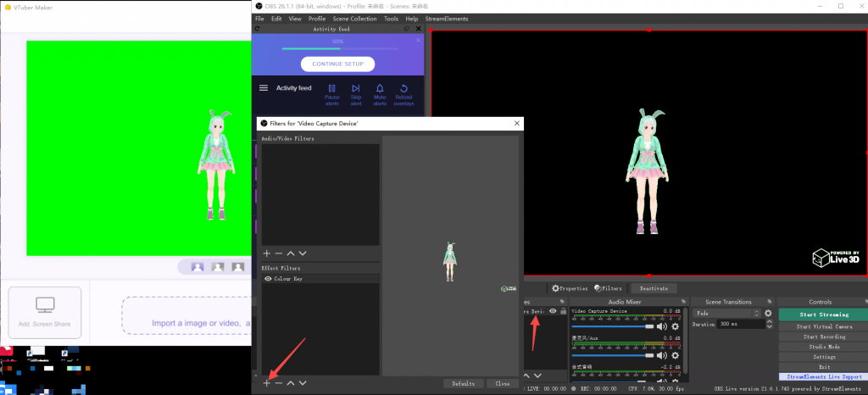The image size is (868, 395).
Task: Open the Tools menu
Action: pyautogui.click(x=391, y=19)
